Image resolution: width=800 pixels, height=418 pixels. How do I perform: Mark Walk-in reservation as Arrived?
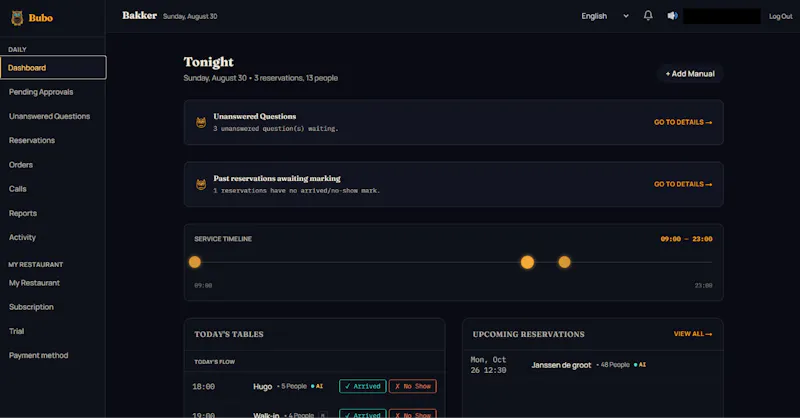(x=363, y=414)
